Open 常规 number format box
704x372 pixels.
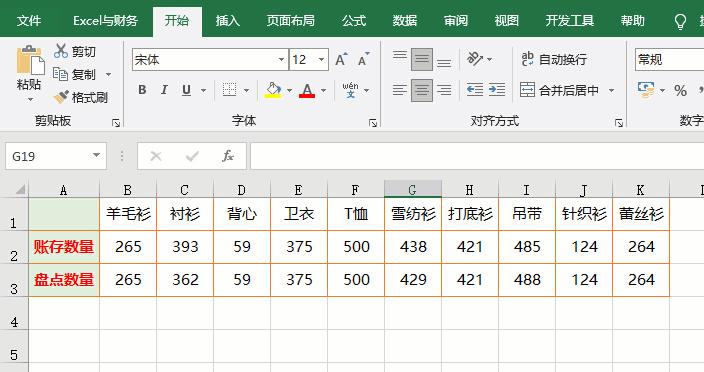[x=669, y=59]
